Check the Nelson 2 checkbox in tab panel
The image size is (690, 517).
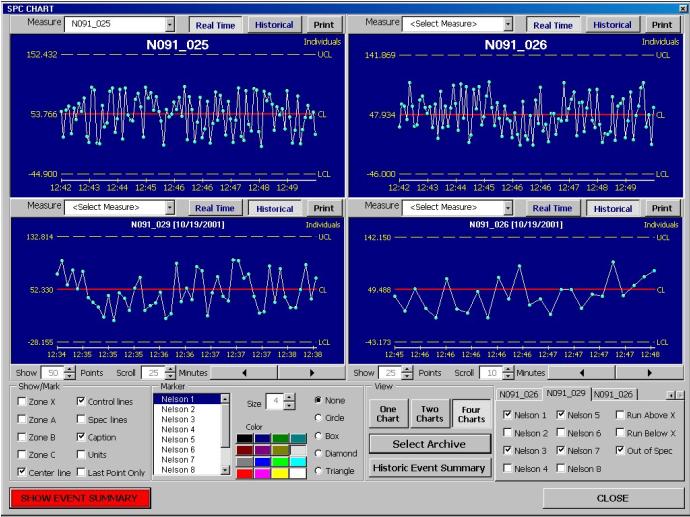point(507,433)
